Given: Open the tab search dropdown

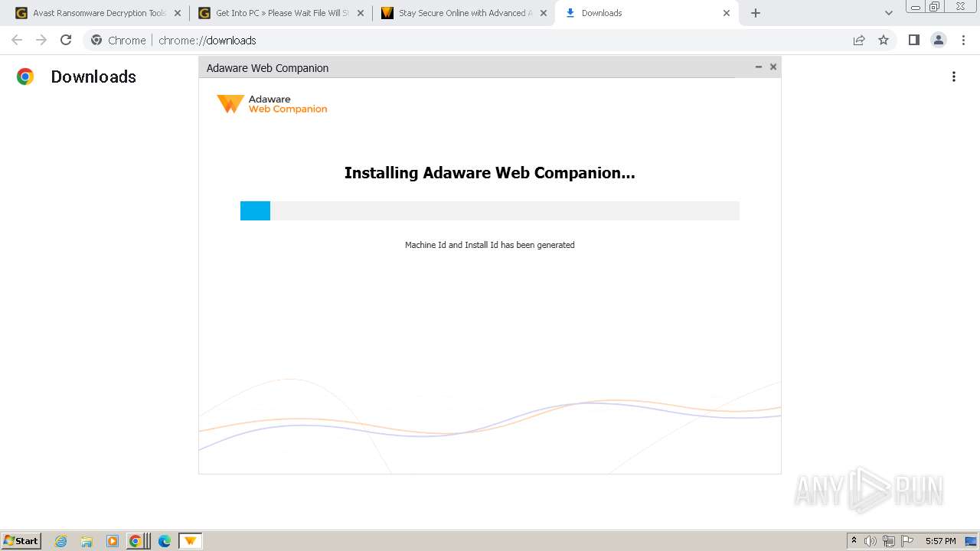Looking at the screenshot, I should [x=888, y=13].
